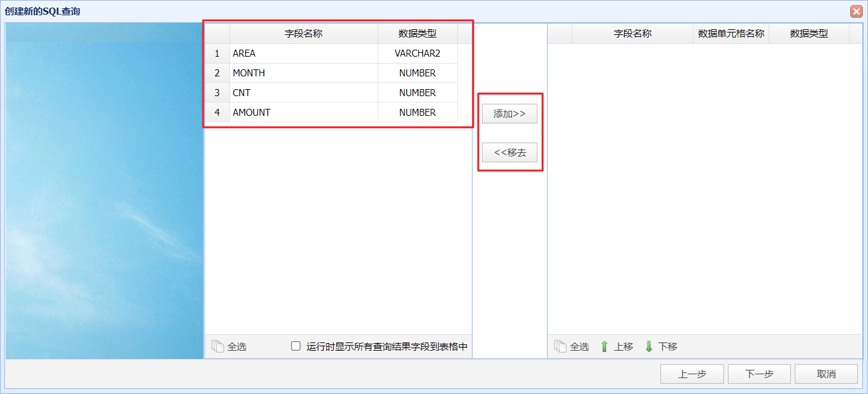Image resolution: width=868 pixels, height=394 pixels.
Task: Click the <<移去 button
Action: pyautogui.click(x=509, y=153)
